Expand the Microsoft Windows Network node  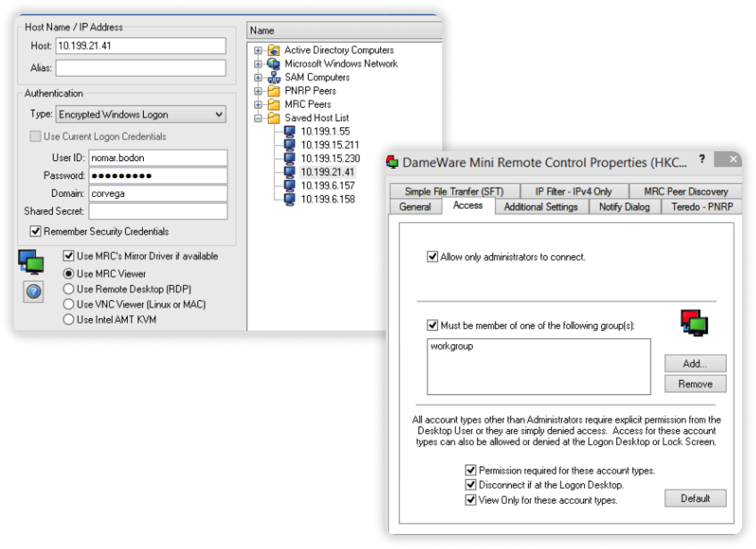pyautogui.click(x=258, y=64)
